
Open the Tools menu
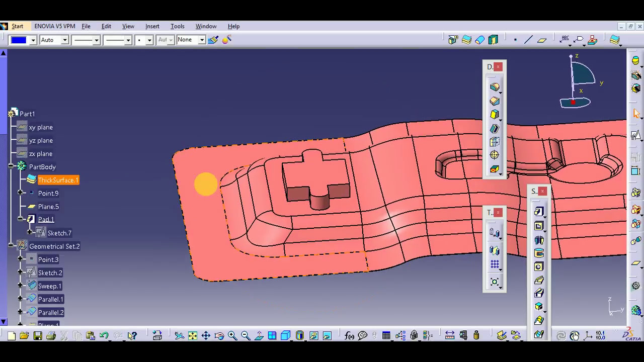tap(178, 26)
